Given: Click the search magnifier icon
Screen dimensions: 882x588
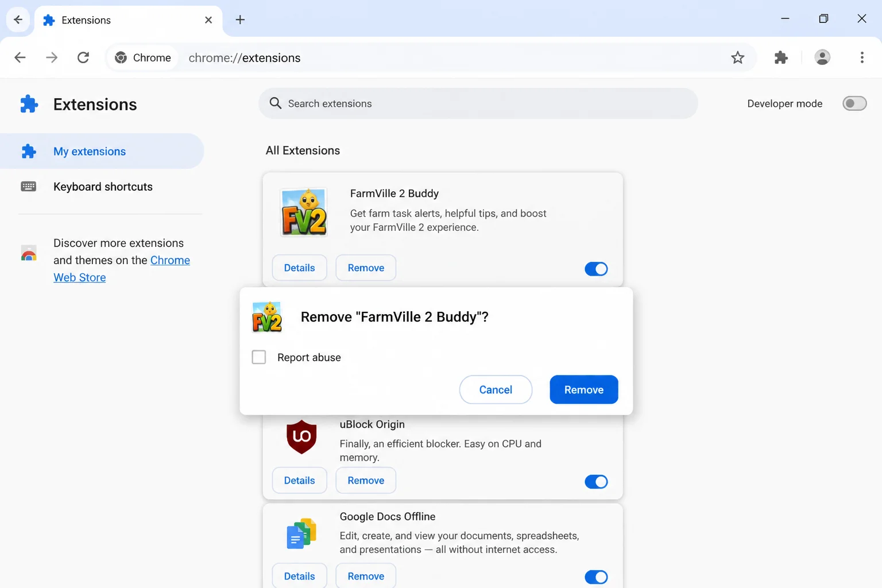Looking at the screenshot, I should point(276,103).
